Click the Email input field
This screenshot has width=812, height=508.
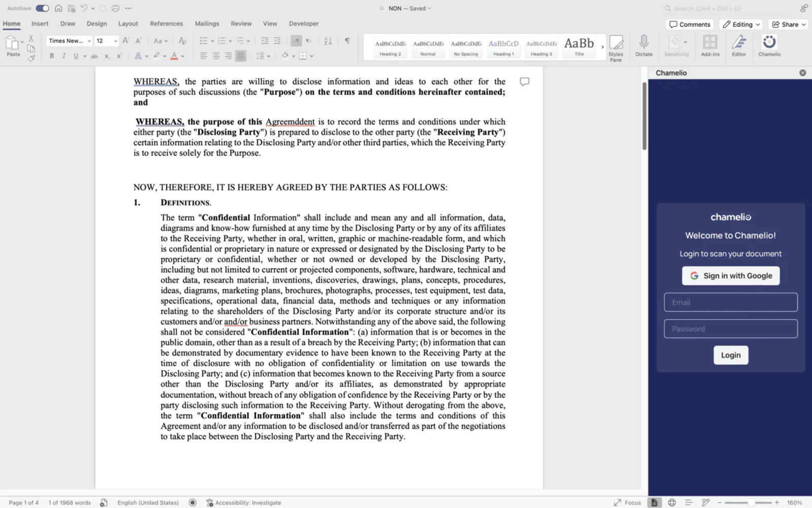(x=731, y=302)
